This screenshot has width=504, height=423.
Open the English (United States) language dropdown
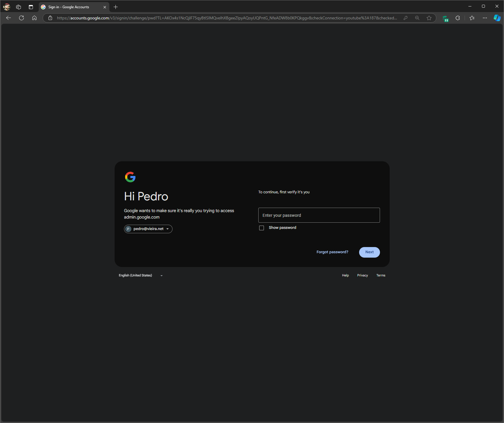pos(141,276)
